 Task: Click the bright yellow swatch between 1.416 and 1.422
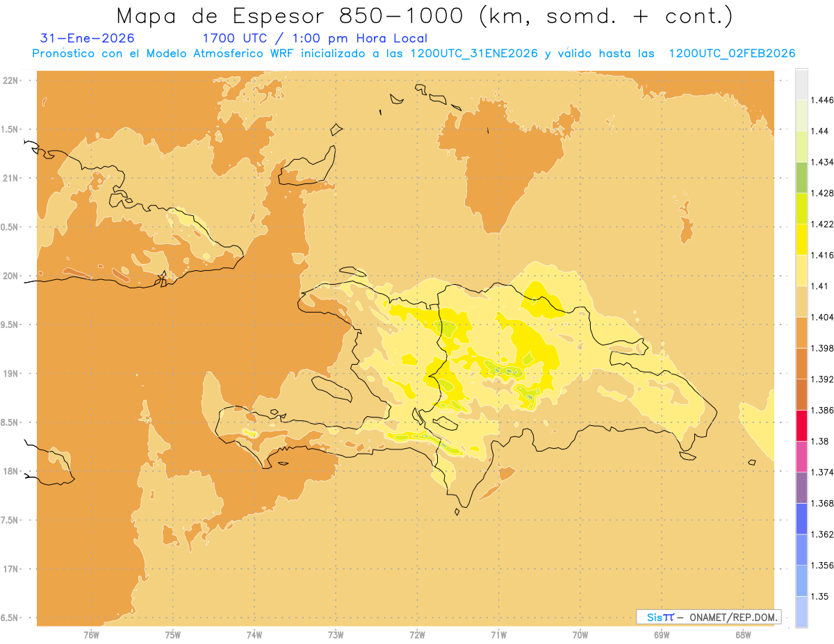pos(801,239)
